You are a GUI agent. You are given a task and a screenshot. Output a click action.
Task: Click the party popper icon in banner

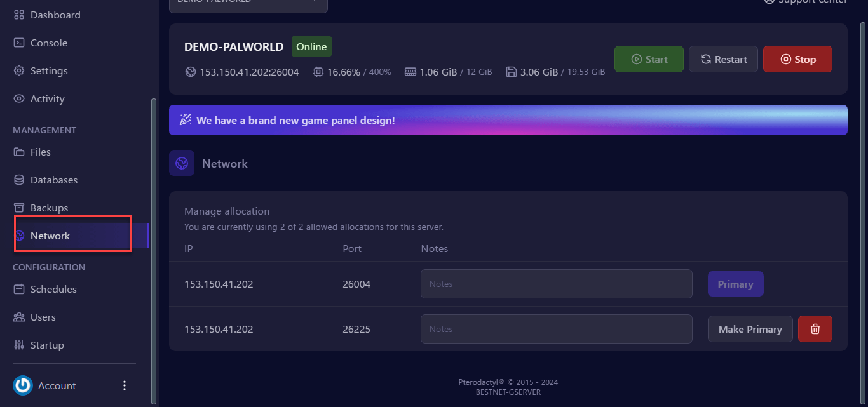[186, 120]
